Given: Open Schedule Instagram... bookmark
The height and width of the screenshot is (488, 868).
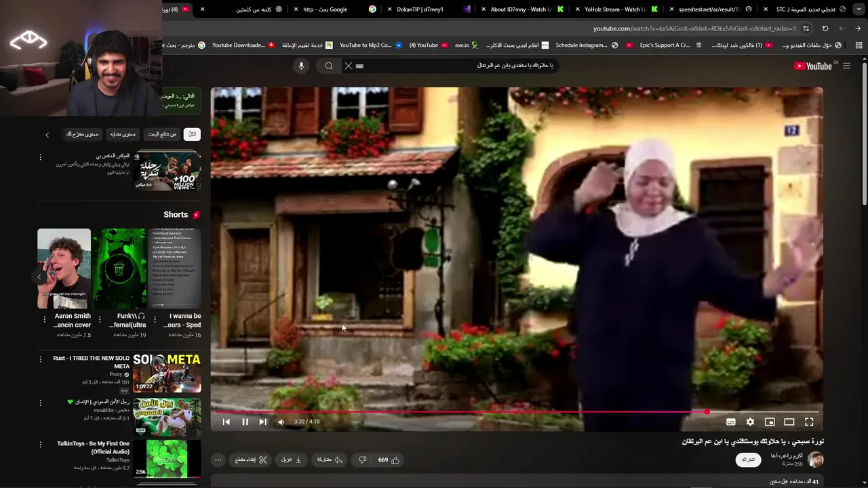Looking at the screenshot, I should [586, 45].
